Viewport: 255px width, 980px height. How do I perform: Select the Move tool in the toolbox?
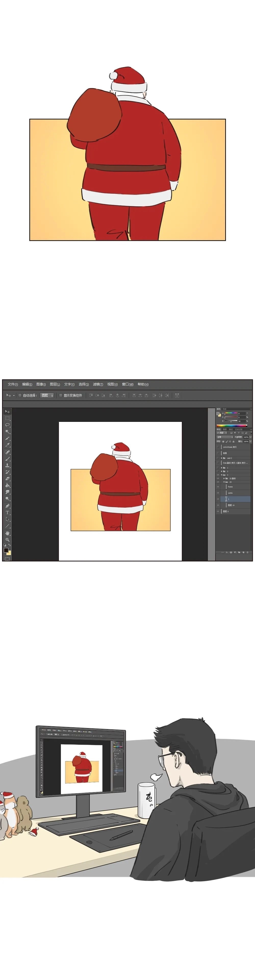7,412
